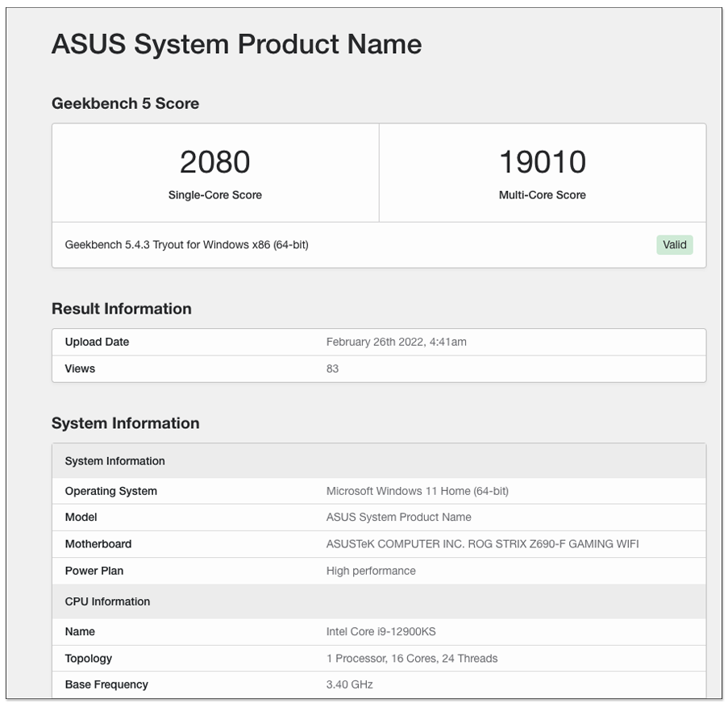Click the Intel Core i9-12900KS name
728x707 pixels.
pyautogui.click(x=381, y=632)
